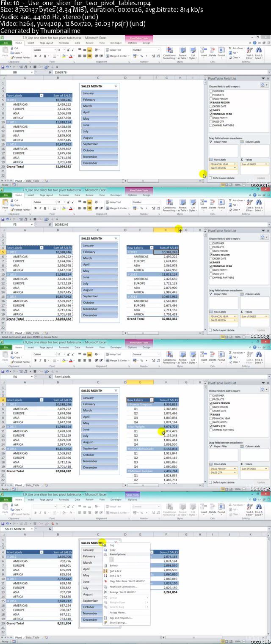Click the Copy icon in slicer context menu

105,550
